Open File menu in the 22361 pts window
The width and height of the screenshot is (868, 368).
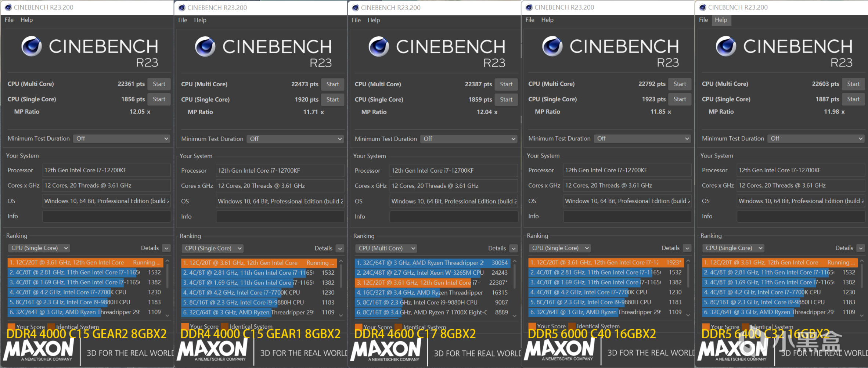9,20
